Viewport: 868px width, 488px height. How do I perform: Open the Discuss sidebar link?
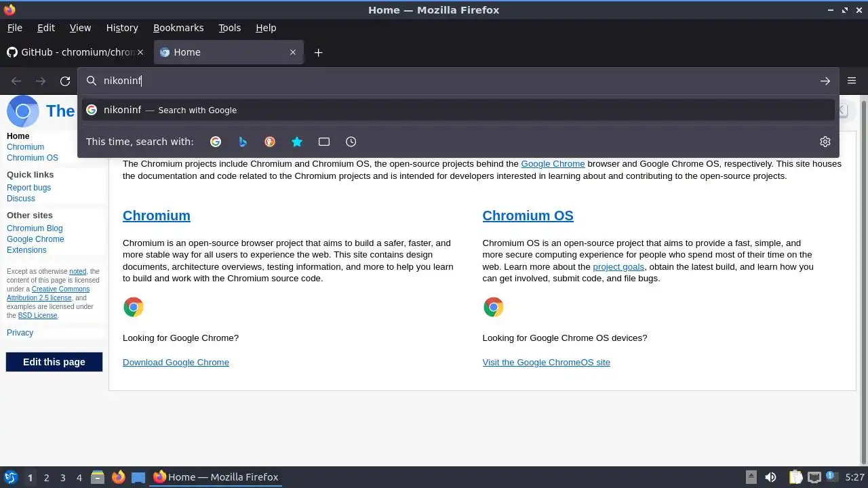[21, 199]
